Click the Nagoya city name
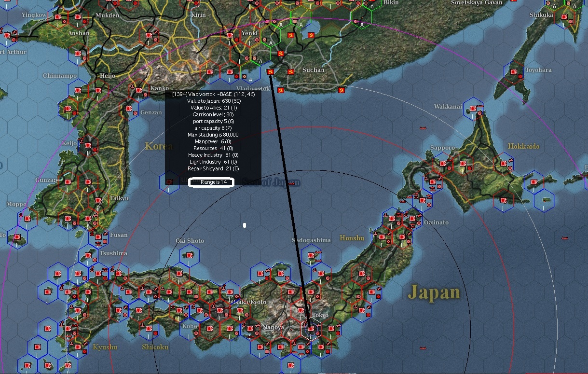Image resolution: width=588 pixels, height=374 pixels. point(273,327)
